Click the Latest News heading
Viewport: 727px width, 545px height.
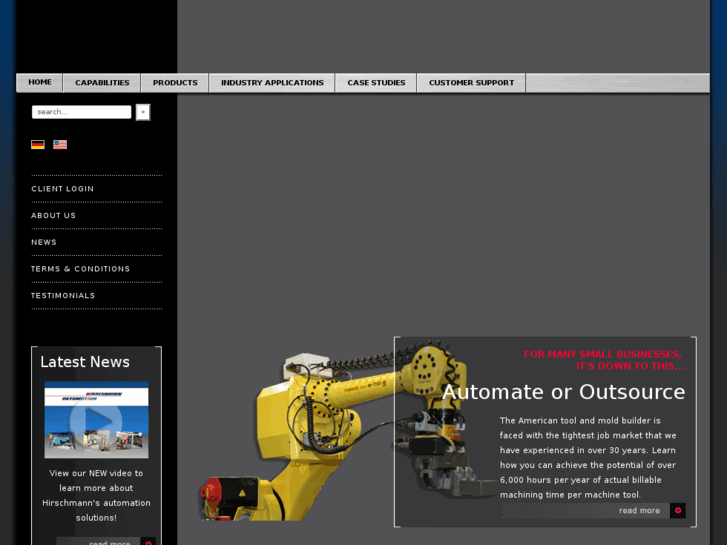(x=85, y=362)
